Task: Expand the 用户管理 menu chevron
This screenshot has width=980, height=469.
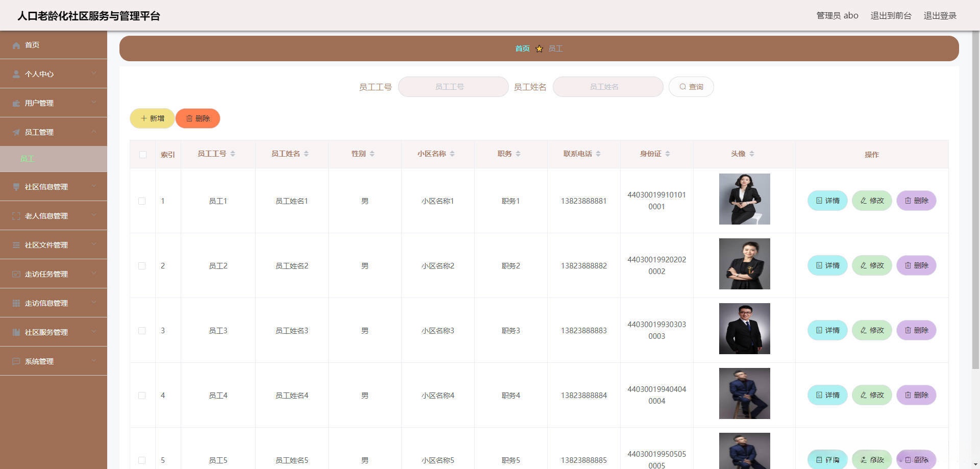Action: (94, 103)
